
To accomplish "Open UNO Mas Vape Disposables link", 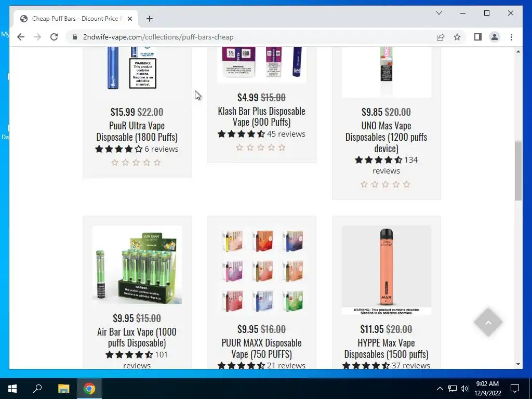I will pyautogui.click(x=386, y=137).
